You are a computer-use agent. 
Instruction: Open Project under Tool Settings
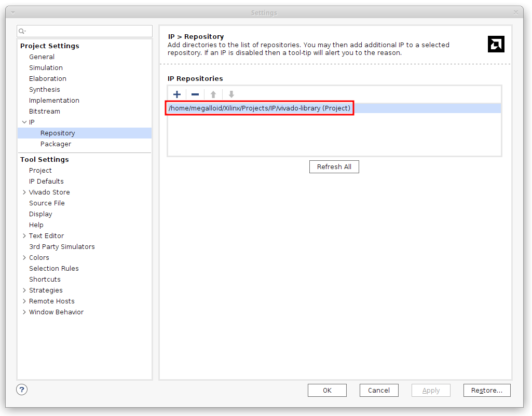[40, 170]
